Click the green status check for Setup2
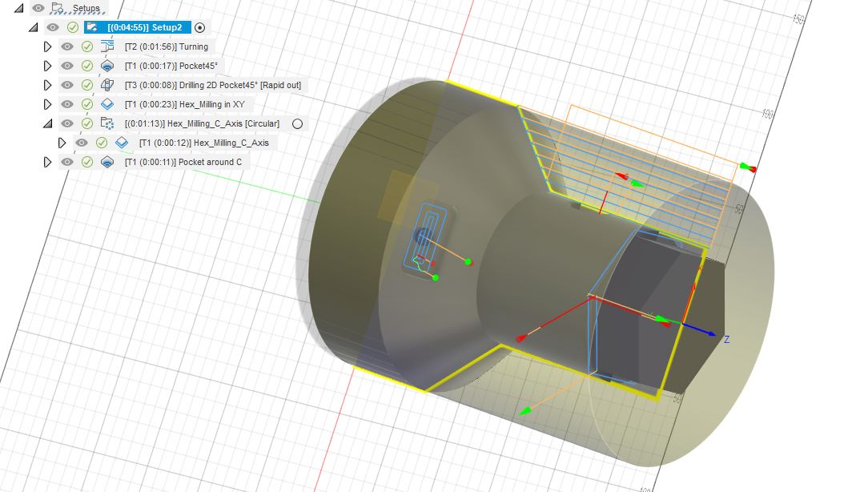The height and width of the screenshot is (492, 868). pyautogui.click(x=73, y=27)
